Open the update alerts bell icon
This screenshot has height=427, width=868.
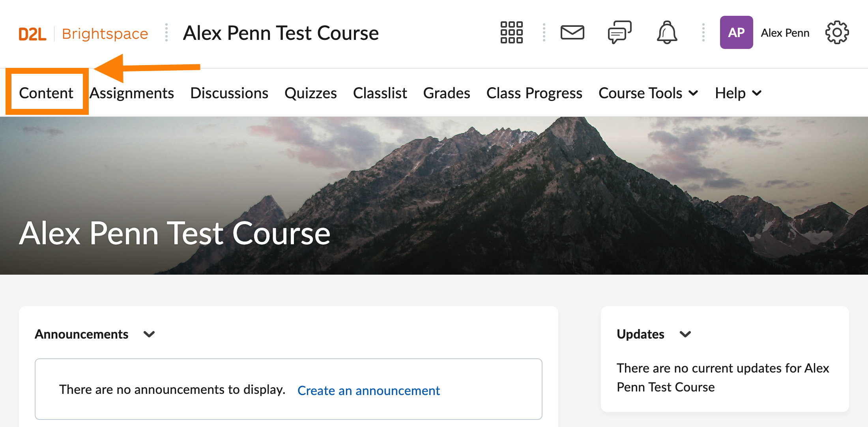point(667,32)
